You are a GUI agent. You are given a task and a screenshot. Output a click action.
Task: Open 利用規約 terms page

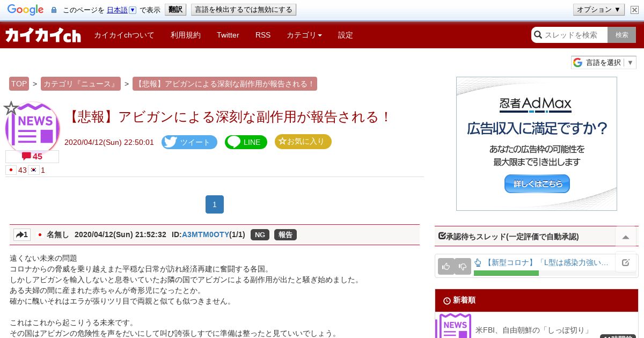[186, 35]
